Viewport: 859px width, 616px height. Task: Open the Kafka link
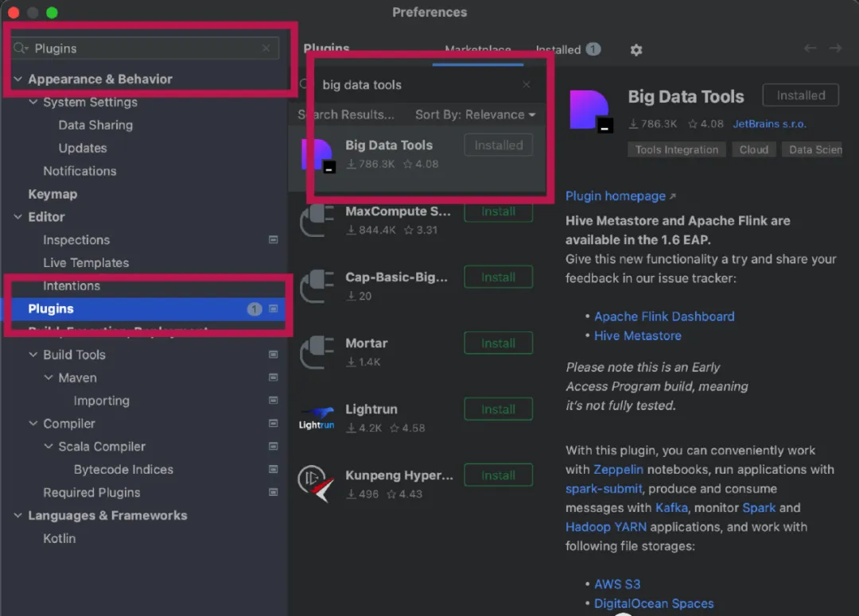671,508
